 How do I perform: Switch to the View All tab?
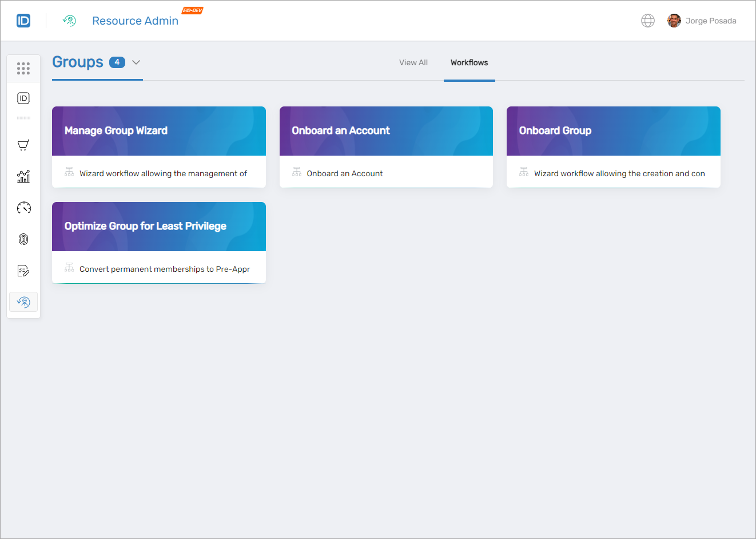click(x=413, y=62)
